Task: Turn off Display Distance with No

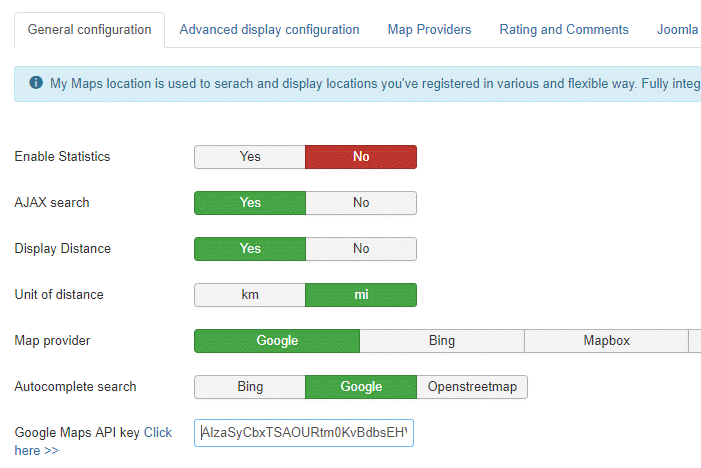Action: point(361,249)
